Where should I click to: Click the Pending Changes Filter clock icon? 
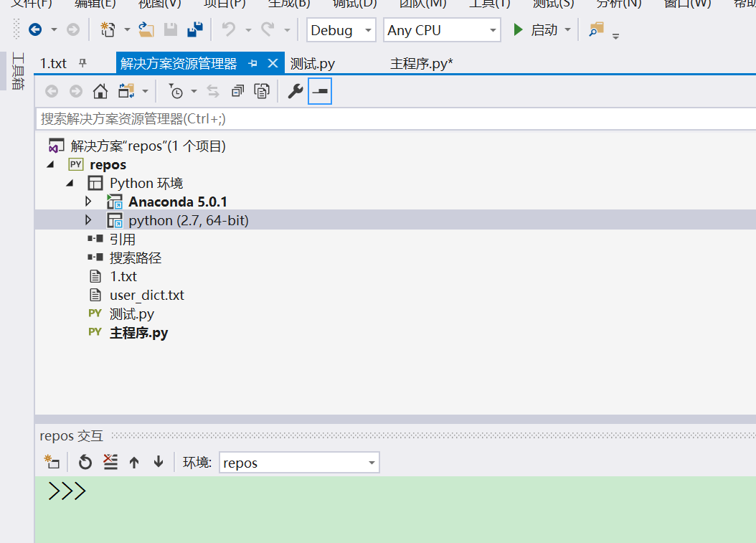(176, 91)
